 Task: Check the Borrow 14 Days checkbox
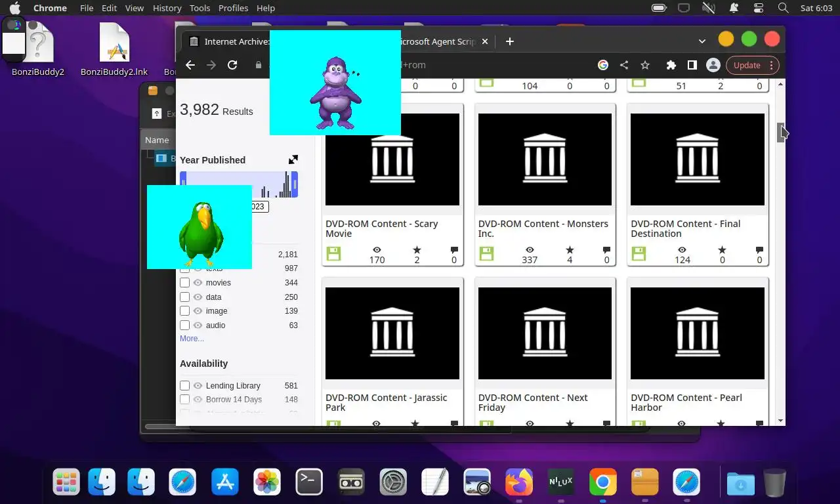pyautogui.click(x=185, y=399)
